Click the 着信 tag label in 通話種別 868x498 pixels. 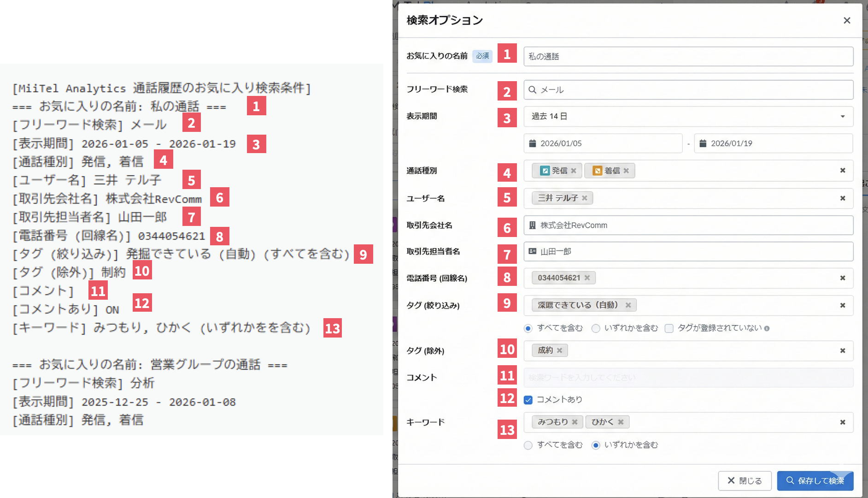tap(612, 171)
